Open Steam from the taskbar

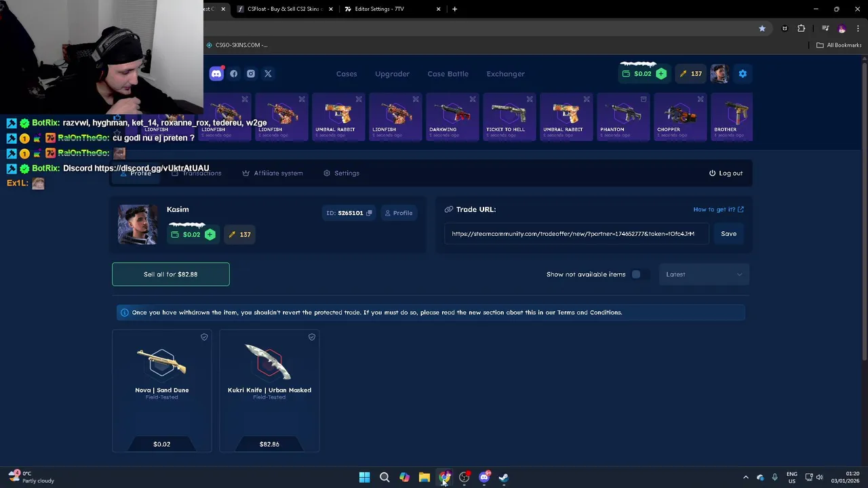(x=504, y=477)
